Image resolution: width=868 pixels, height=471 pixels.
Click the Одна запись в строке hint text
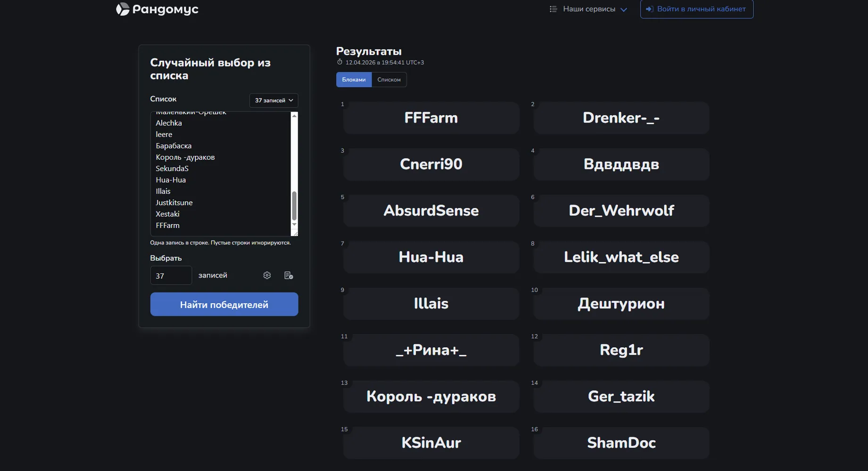point(220,243)
